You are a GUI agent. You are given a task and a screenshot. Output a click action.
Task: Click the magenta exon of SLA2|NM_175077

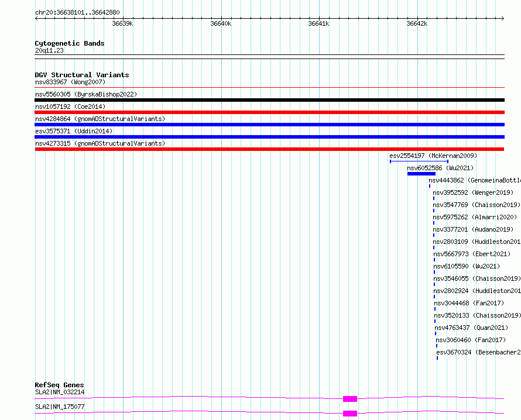point(350,414)
